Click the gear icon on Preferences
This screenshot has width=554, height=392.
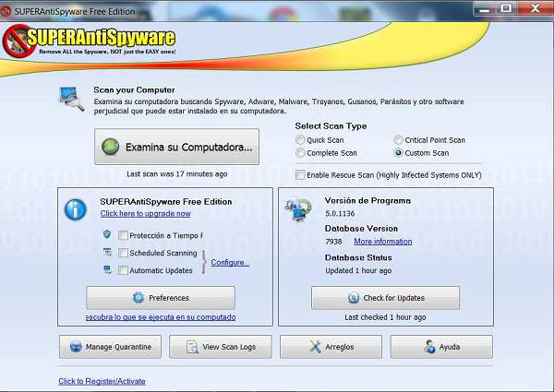pos(138,297)
